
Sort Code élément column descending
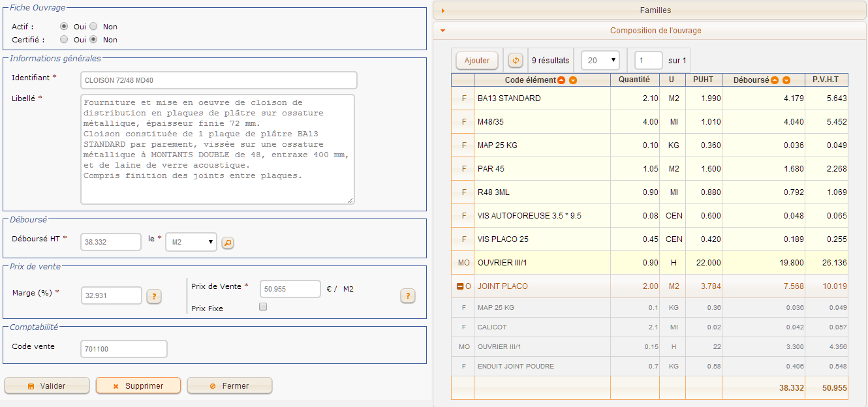[x=572, y=80]
